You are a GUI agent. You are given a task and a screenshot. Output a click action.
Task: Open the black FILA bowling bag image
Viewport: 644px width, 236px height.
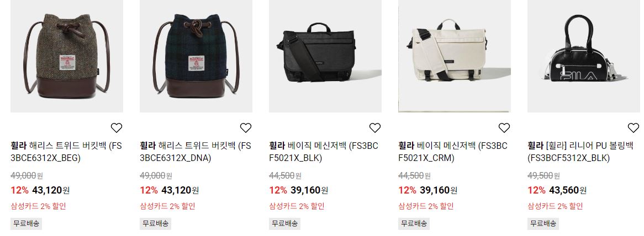pos(584,56)
